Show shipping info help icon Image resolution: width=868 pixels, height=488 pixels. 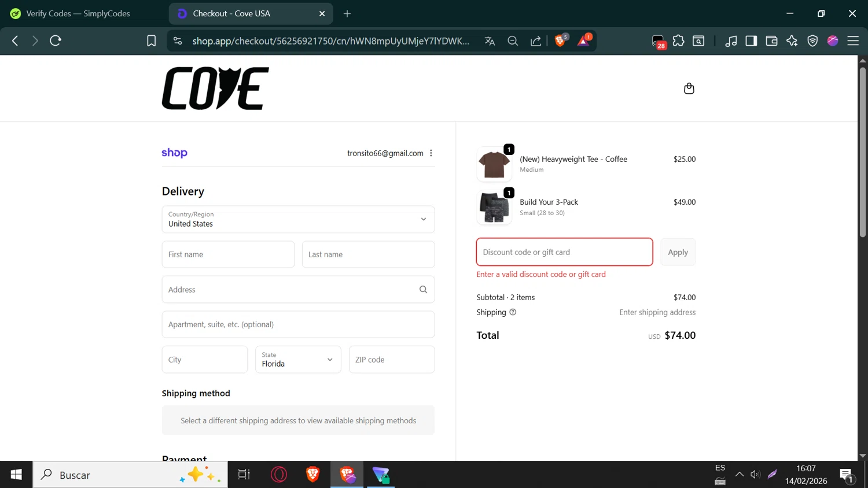(x=513, y=312)
